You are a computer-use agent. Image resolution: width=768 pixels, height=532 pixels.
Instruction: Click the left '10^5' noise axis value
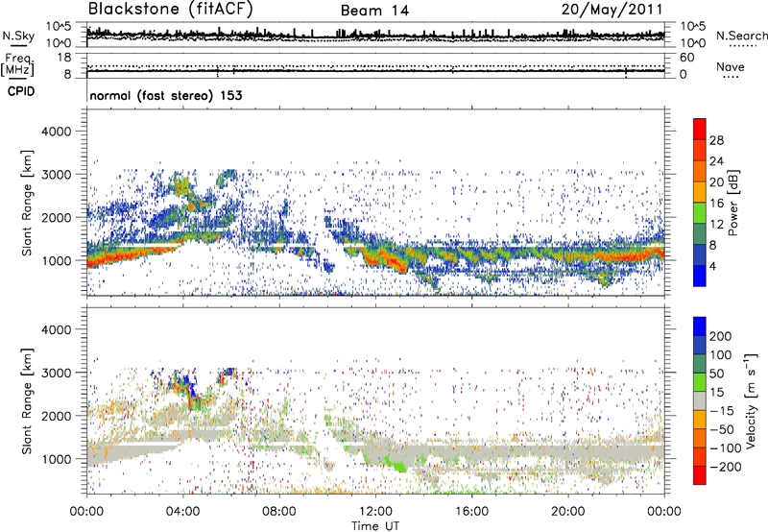[59, 26]
